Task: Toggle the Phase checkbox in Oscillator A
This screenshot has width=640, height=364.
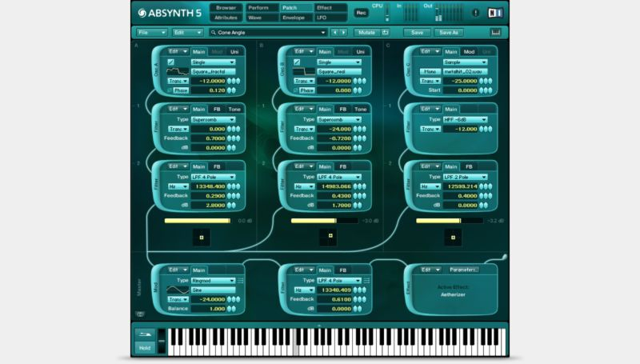Action: (x=170, y=90)
